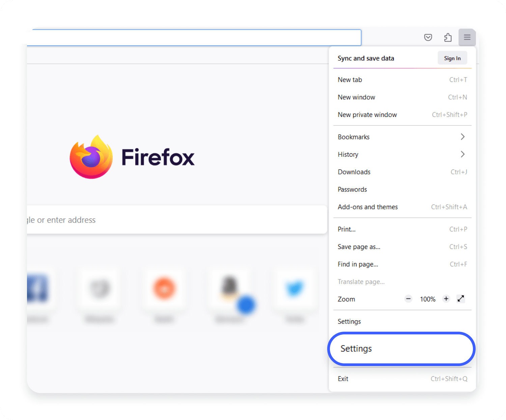Open Sync and save data
Viewport: 506px width, 420px height.
point(366,58)
